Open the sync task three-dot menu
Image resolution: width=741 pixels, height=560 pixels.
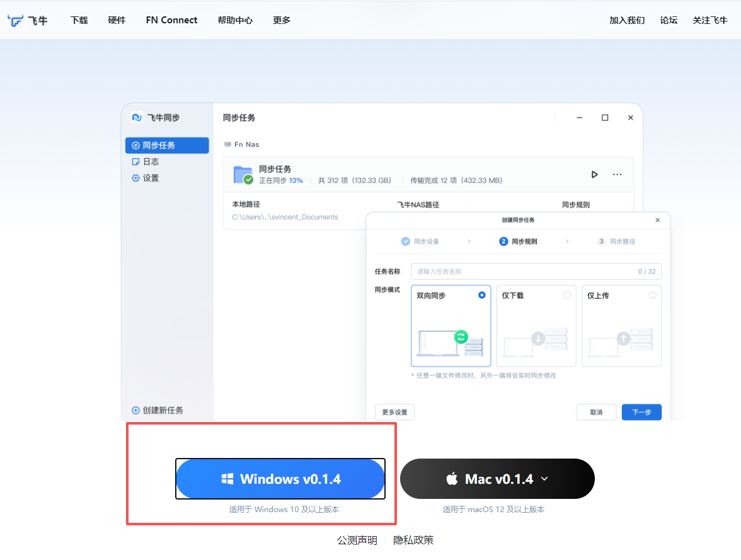click(x=617, y=174)
